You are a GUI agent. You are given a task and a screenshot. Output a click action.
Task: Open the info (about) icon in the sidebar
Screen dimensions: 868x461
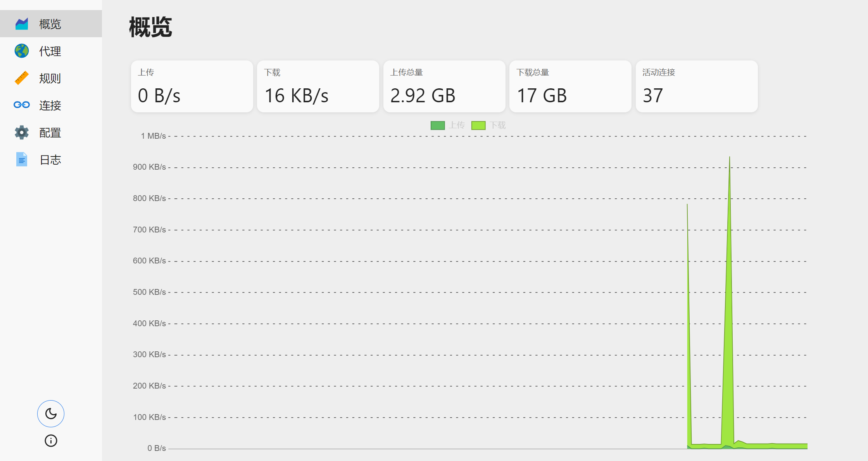(51, 441)
